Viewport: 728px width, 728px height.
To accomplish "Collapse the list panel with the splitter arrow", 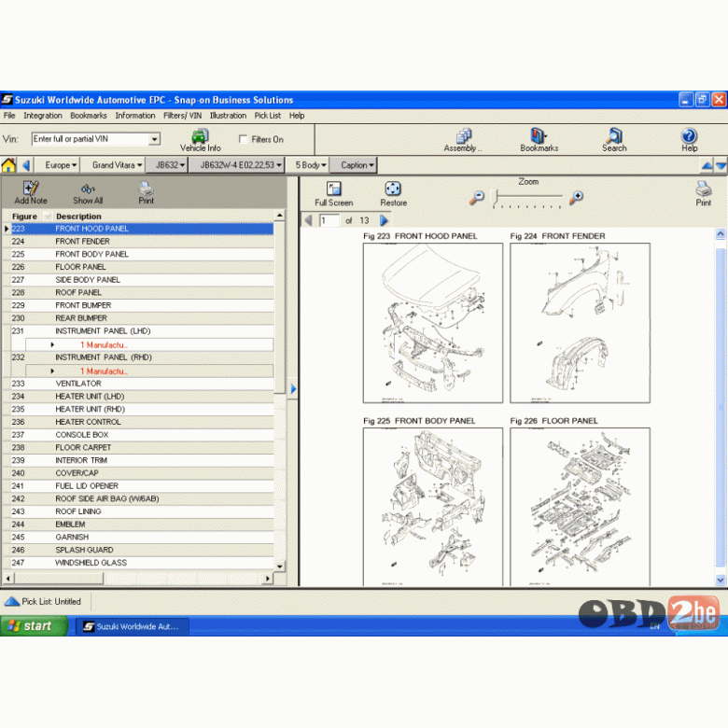I will tap(293, 388).
